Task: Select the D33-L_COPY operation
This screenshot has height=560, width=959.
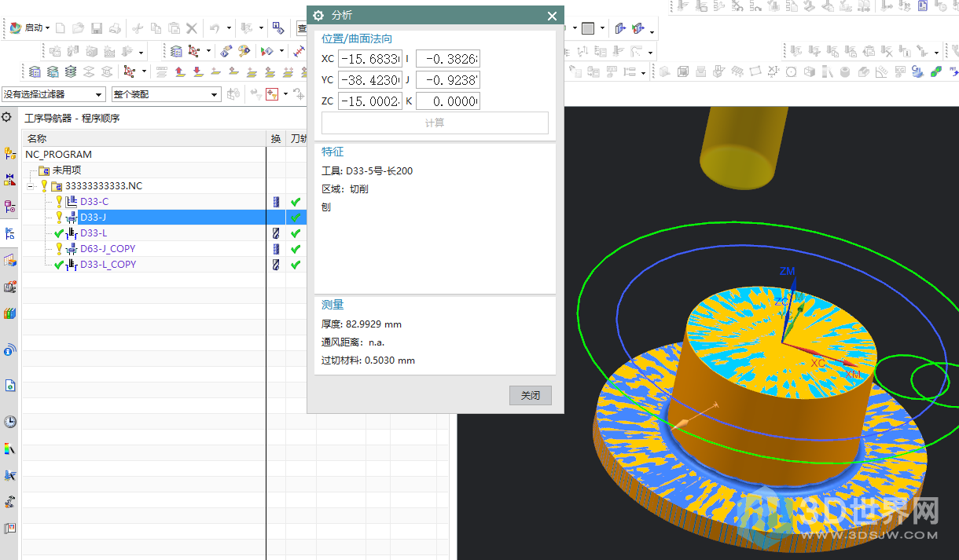Action: tap(108, 265)
